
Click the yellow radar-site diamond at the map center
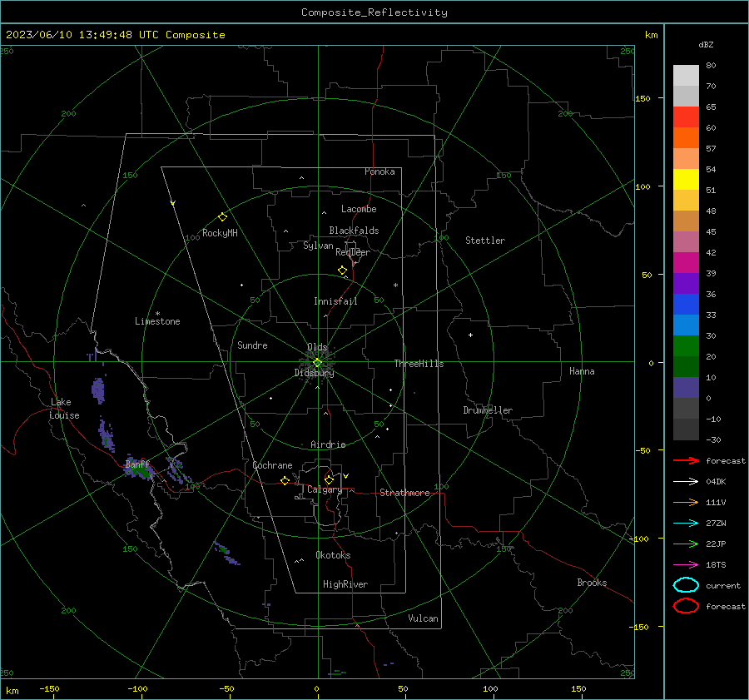317,363
